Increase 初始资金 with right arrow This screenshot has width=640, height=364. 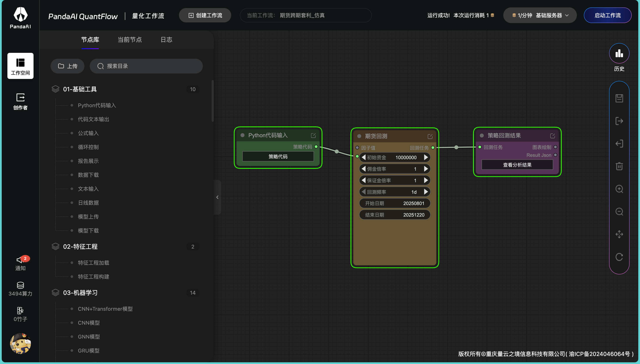coord(426,157)
